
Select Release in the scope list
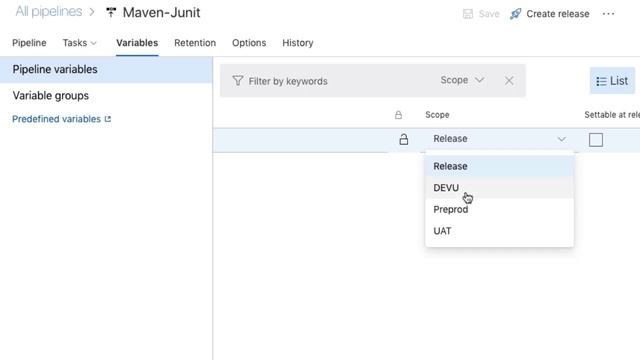click(499, 166)
